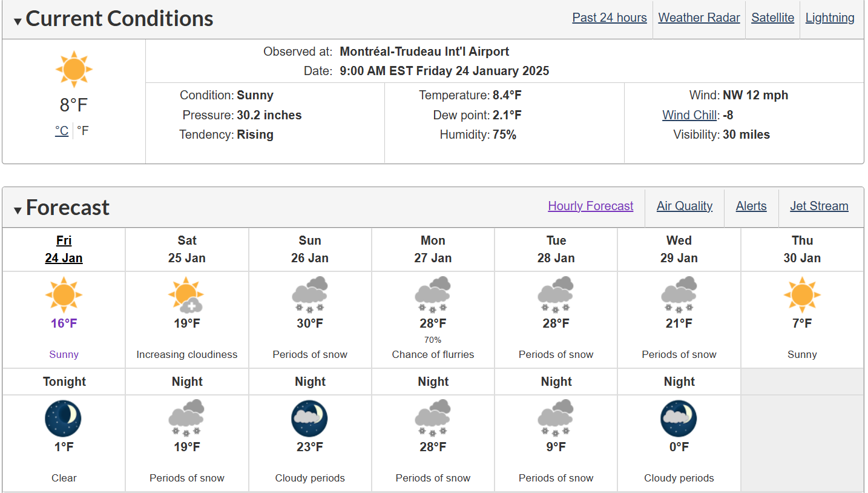
Task: Open the Past 24 hours link
Action: pos(610,18)
